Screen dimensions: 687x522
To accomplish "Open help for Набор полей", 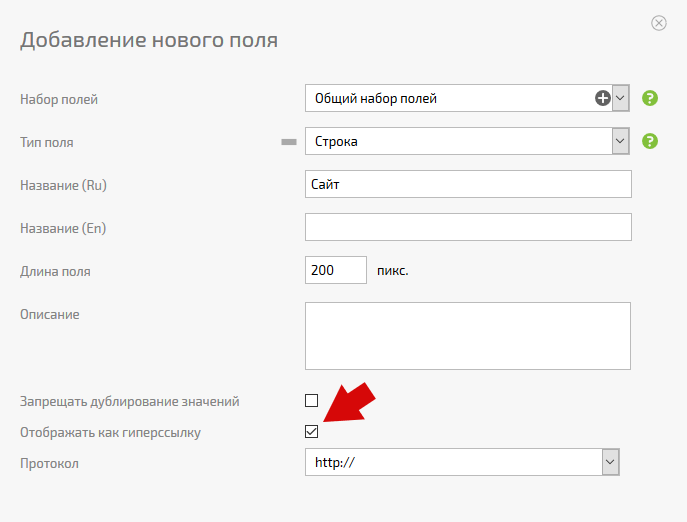I will coord(650,98).
